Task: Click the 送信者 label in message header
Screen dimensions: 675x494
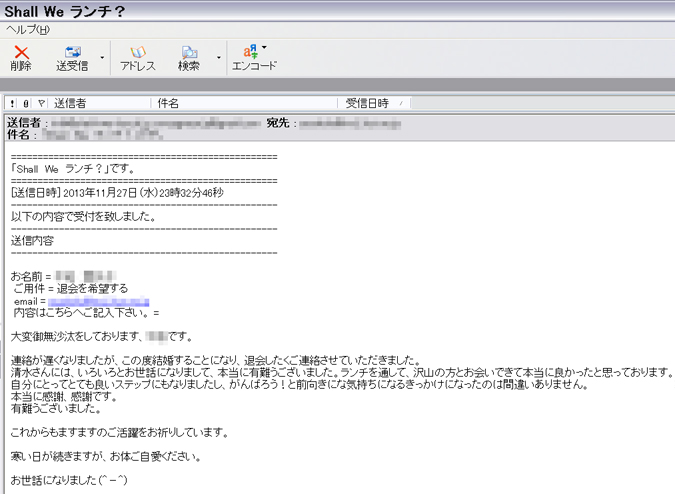Action: (x=24, y=123)
